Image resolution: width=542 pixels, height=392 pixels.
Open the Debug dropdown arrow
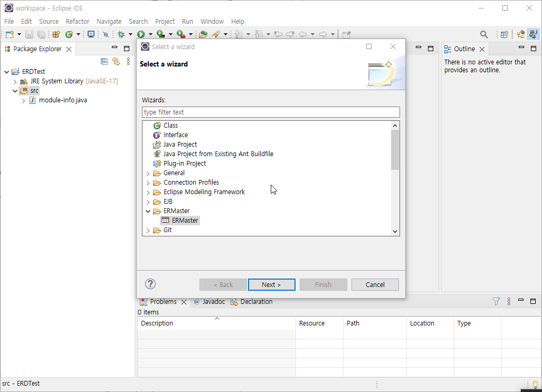(130, 34)
